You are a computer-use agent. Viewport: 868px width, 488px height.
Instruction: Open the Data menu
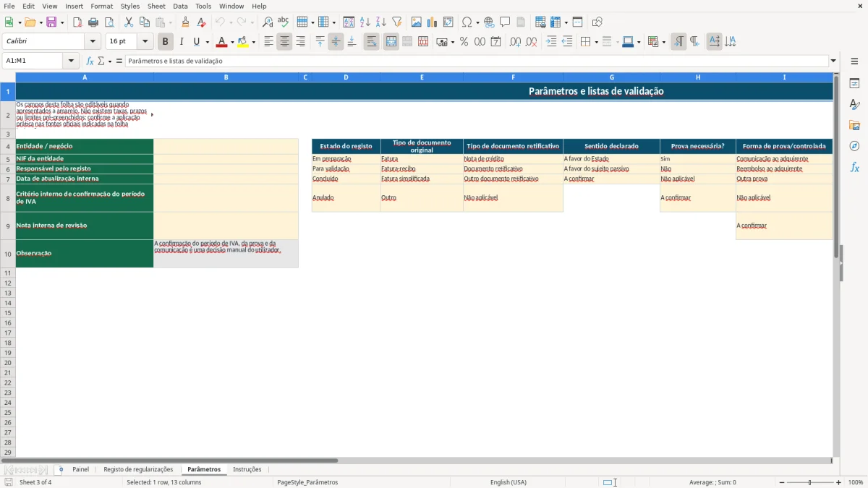click(x=180, y=6)
